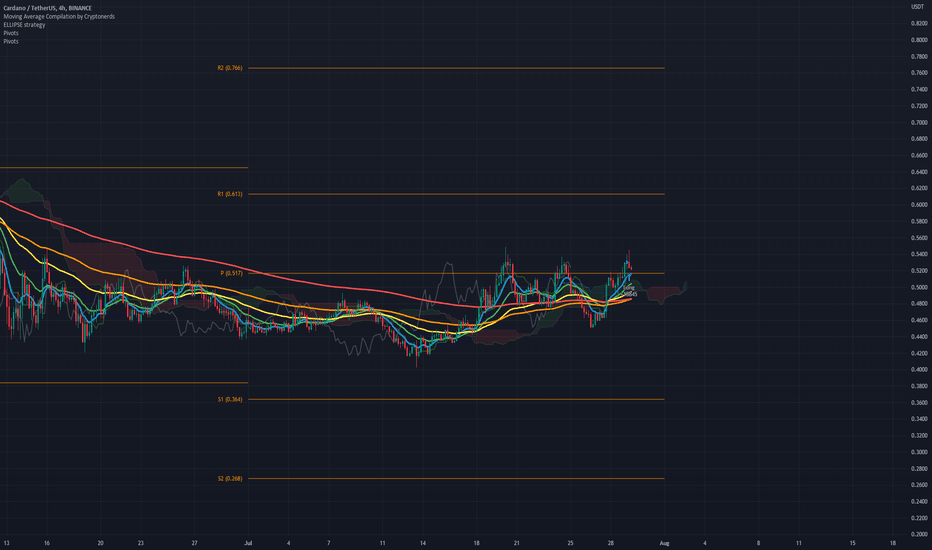Viewport: 932px width, 550px height.
Task: Click the P (0.517) pivot label
Action: point(232,274)
